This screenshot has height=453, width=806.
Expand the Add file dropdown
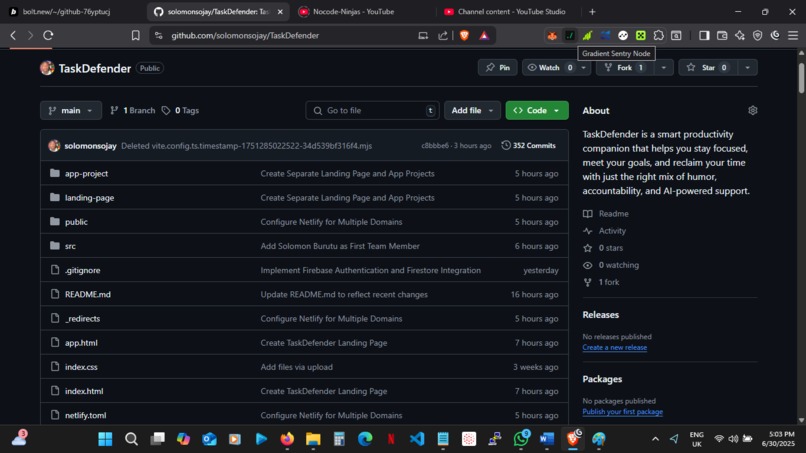click(472, 111)
